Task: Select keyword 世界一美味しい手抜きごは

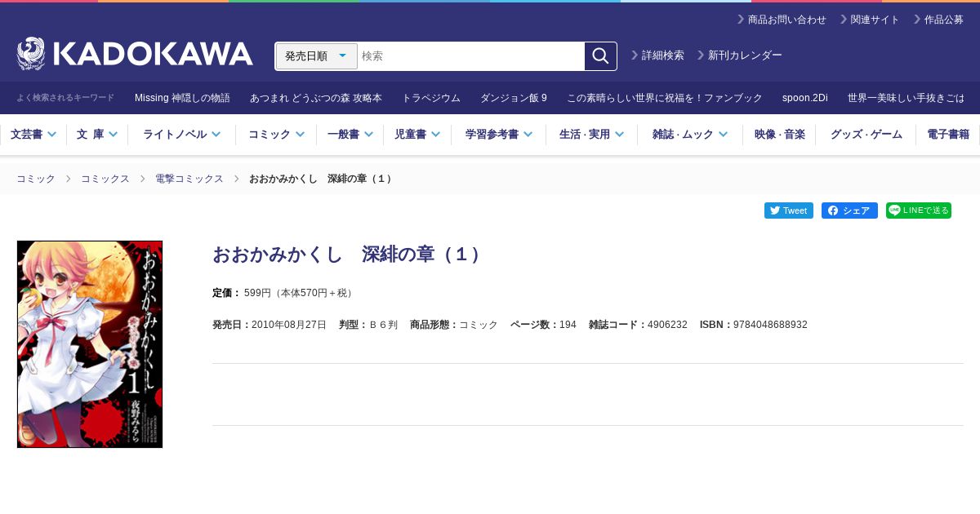Action: click(x=906, y=98)
